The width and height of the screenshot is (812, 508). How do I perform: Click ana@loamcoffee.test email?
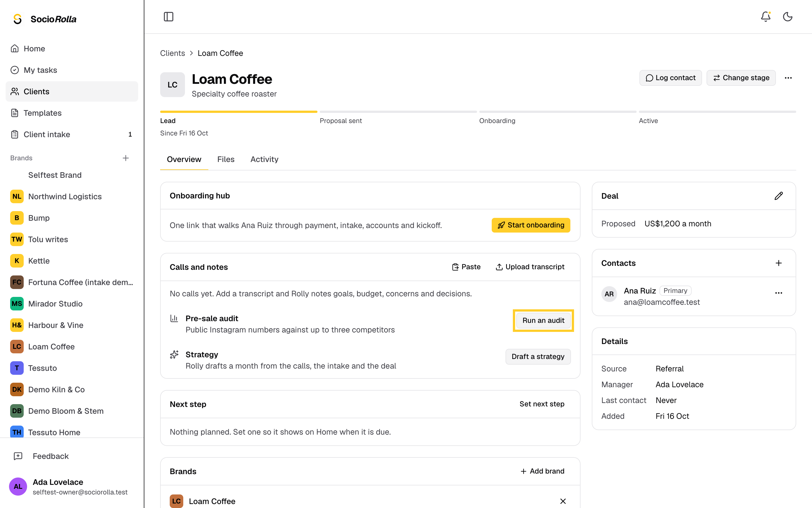click(662, 302)
